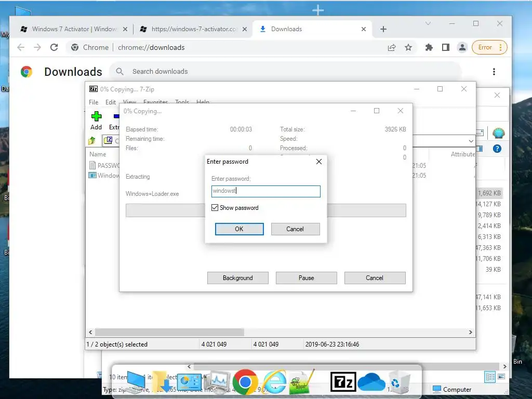Open Notepad++ from the dock
532x399 pixels.
pyautogui.click(x=302, y=382)
